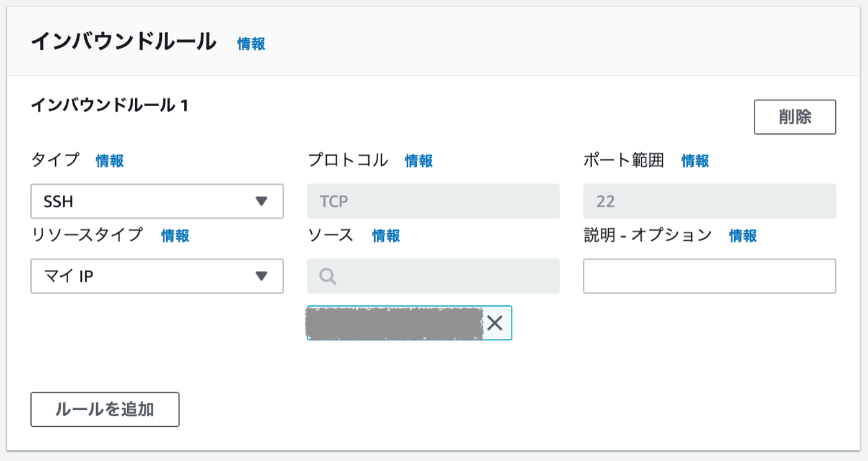
Task: Open the 情報 link next to リソースタイプ
Action: 175,236
